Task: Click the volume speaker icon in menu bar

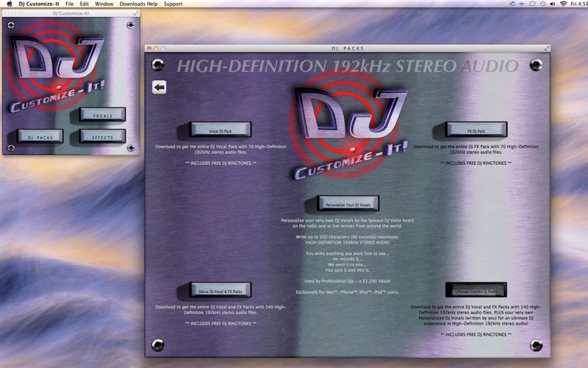Action: pyautogui.click(x=553, y=4)
